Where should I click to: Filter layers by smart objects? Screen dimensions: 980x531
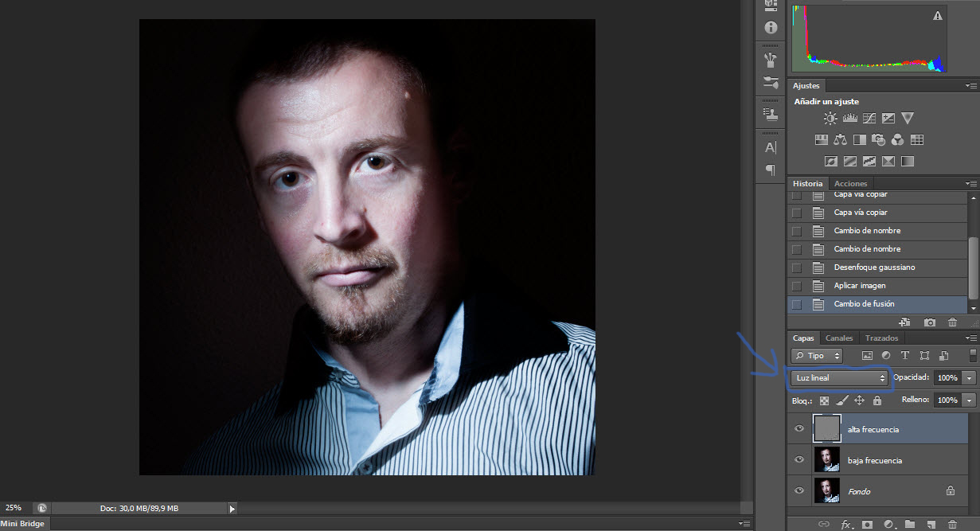943,356
